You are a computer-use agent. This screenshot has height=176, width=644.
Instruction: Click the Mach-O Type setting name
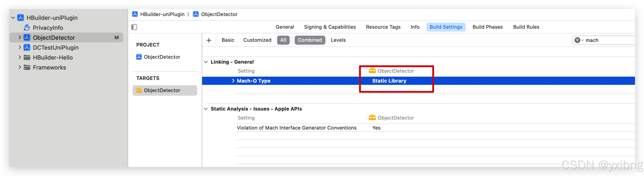253,81
